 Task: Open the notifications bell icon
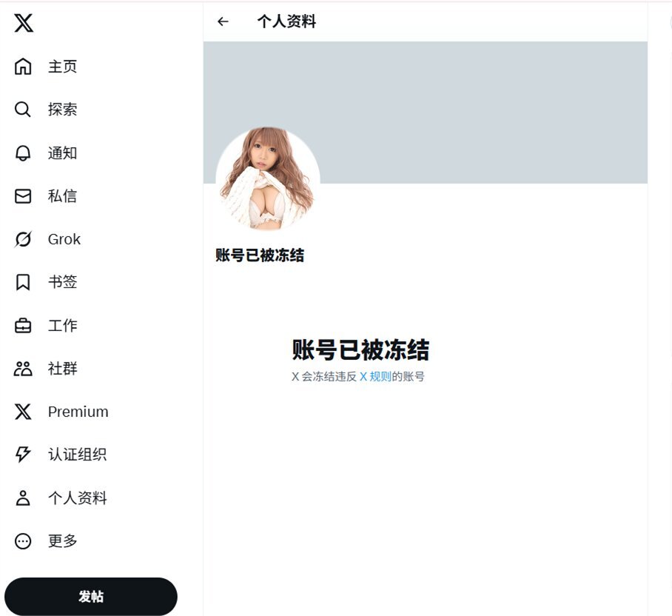pos(23,153)
